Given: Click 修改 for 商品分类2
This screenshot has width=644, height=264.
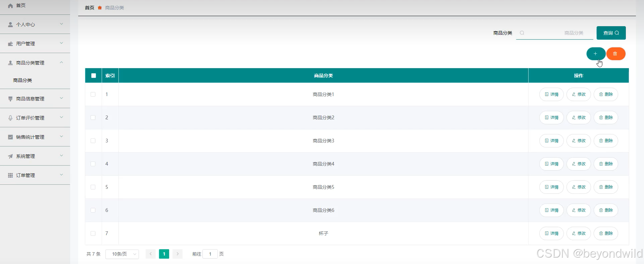Looking at the screenshot, I should (x=579, y=118).
